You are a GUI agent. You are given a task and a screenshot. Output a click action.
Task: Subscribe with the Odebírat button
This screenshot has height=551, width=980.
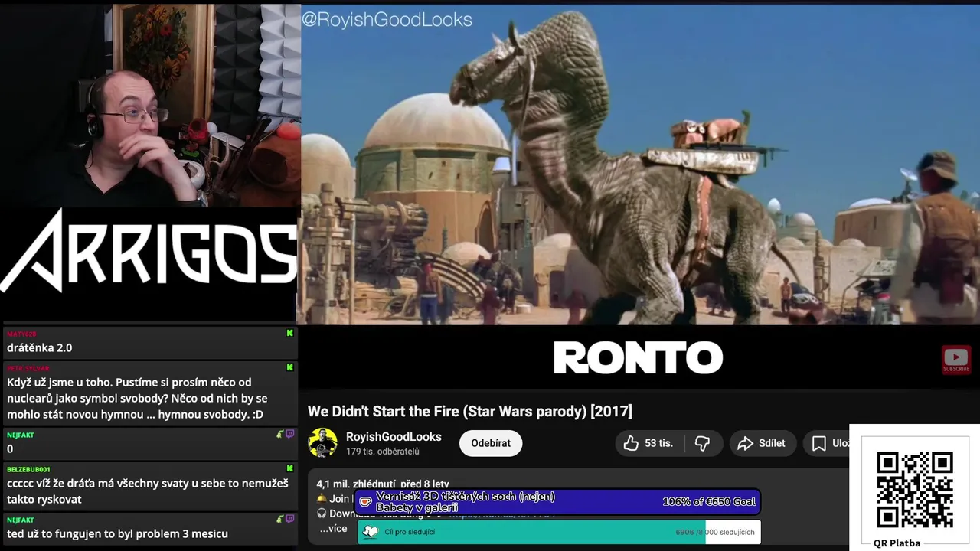[491, 443]
